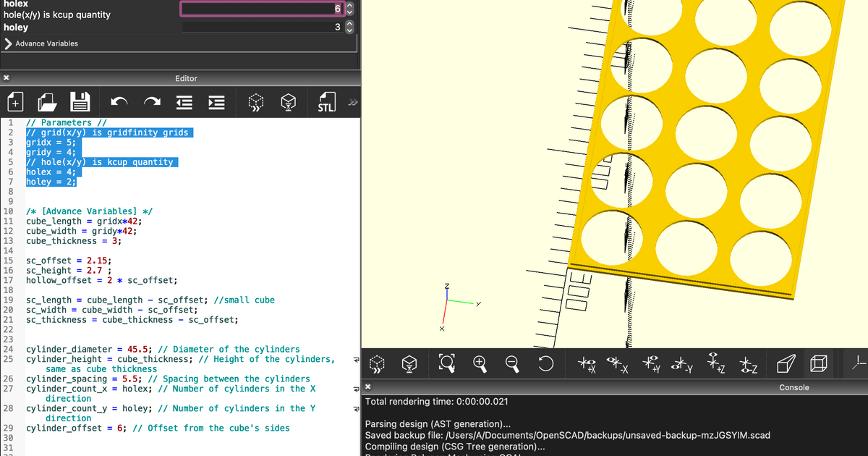Export the model as STL
868x456 pixels.
(326, 103)
